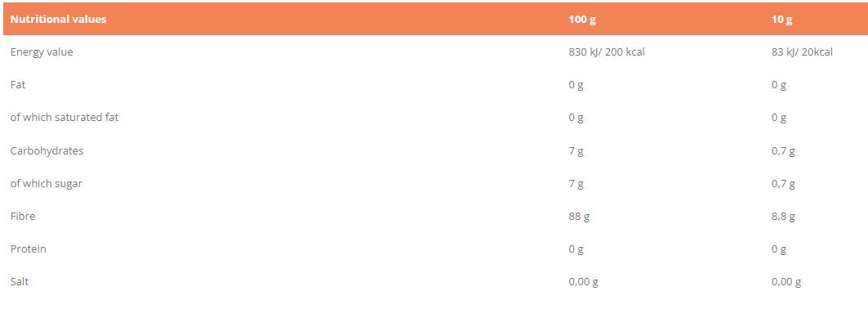Click Carbohydrates 10 g value "0,7 g"

(x=783, y=151)
